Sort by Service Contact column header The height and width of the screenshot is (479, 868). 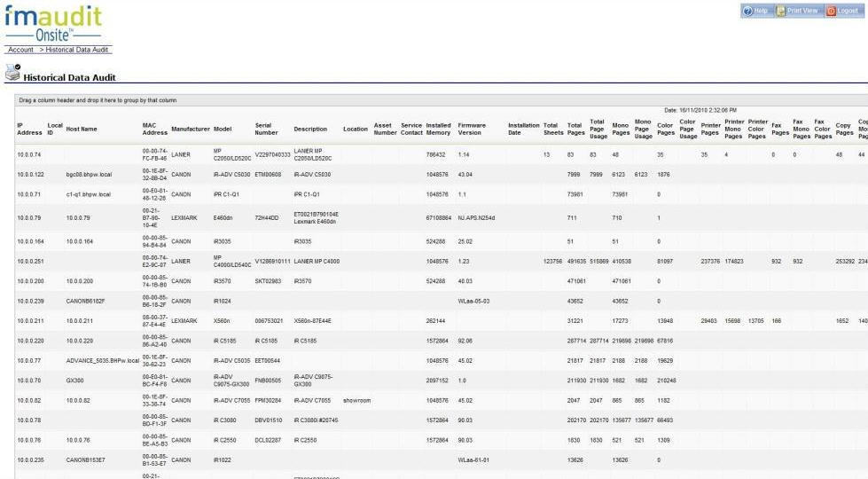pyautogui.click(x=411, y=129)
